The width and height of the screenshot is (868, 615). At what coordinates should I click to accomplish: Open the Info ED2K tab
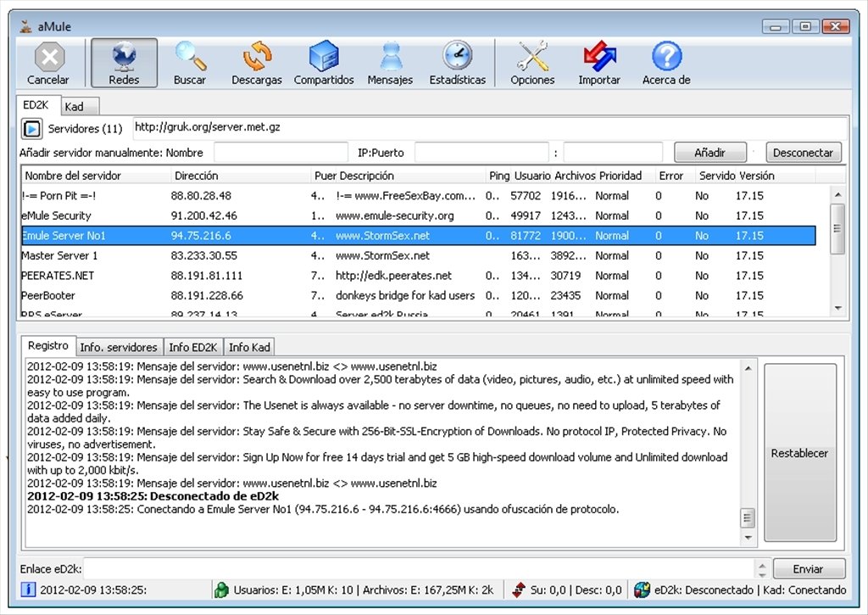(193, 348)
